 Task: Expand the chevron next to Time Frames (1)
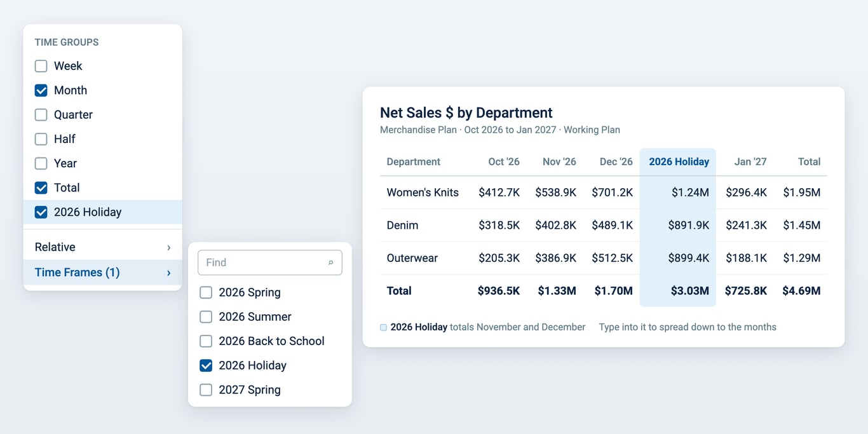tap(168, 273)
